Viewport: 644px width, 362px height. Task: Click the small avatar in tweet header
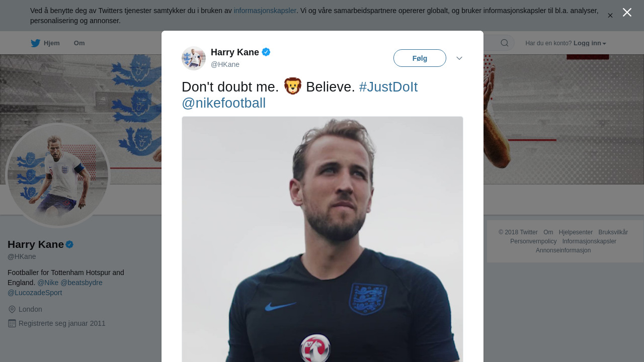[194, 58]
